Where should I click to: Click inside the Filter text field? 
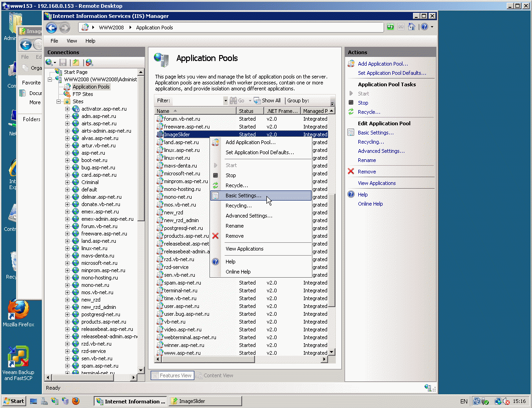[198, 101]
